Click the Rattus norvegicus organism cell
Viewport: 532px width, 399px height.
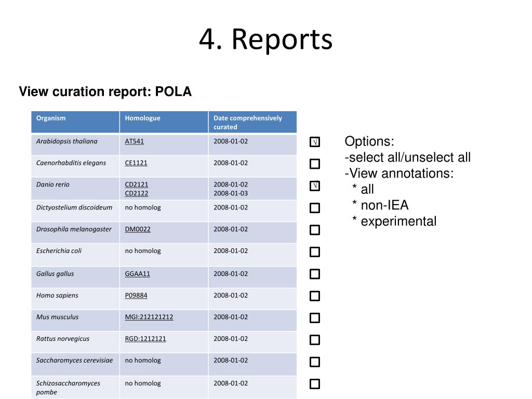(75, 342)
